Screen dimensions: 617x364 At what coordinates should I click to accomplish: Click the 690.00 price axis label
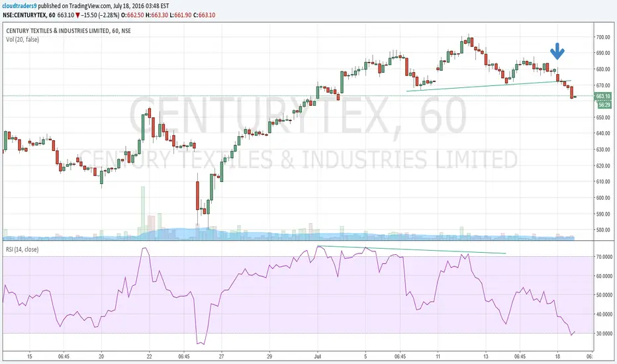tap(602, 53)
